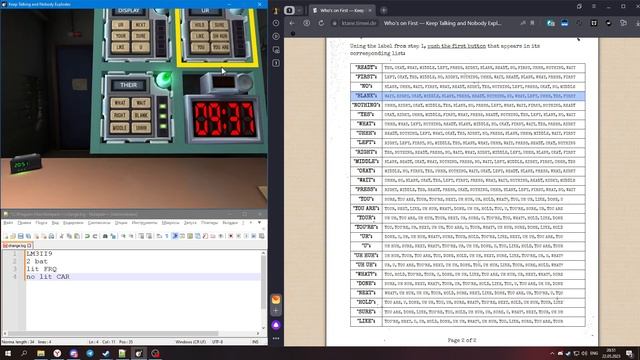The image size is (640, 360).
Task: Click the bookmark icon in the browser address bar
Action: click(532, 23)
